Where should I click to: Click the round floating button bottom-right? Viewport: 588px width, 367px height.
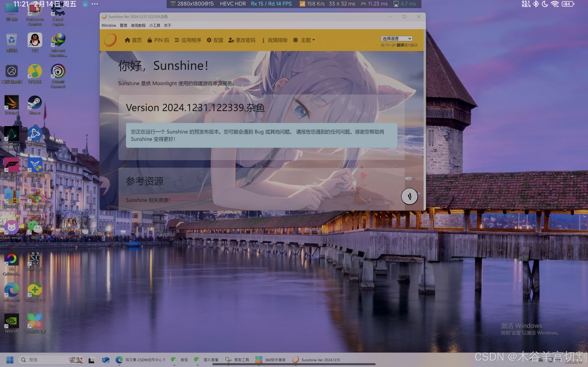click(409, 196)
